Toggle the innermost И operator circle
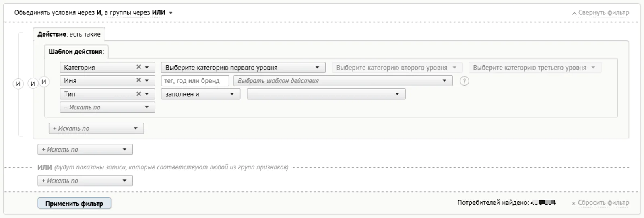This screenshot has height=218, width=644. pyautogui.click(x=44, y=82)
